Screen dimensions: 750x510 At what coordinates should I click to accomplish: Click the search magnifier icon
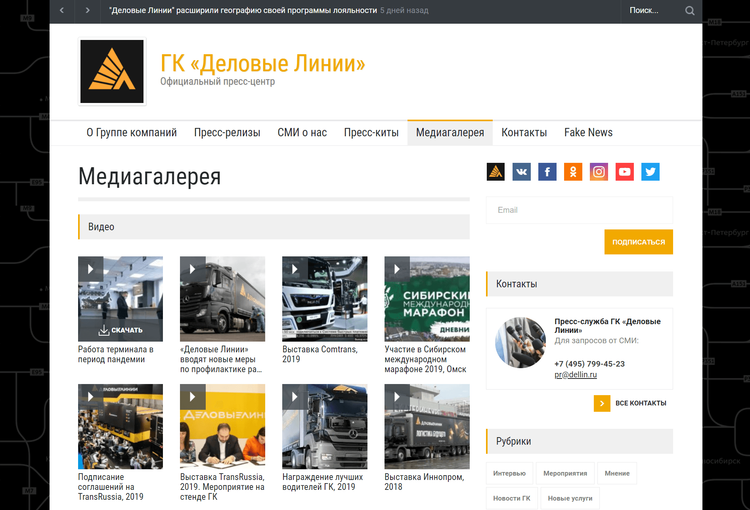[x=689, y=11]
